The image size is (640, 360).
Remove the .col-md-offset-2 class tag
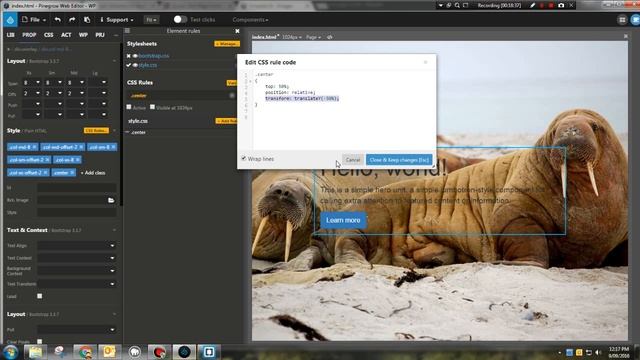pyautogui.click(x=81, y=147)
